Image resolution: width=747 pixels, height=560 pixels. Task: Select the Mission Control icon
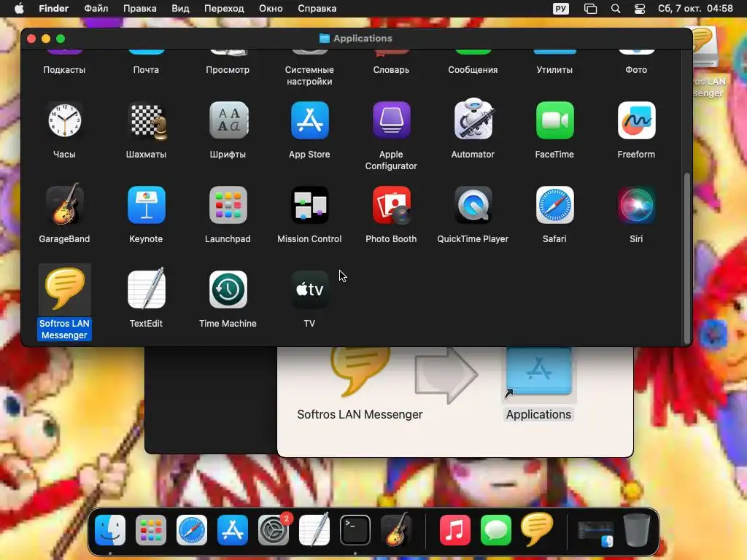(x=309, y=205)
